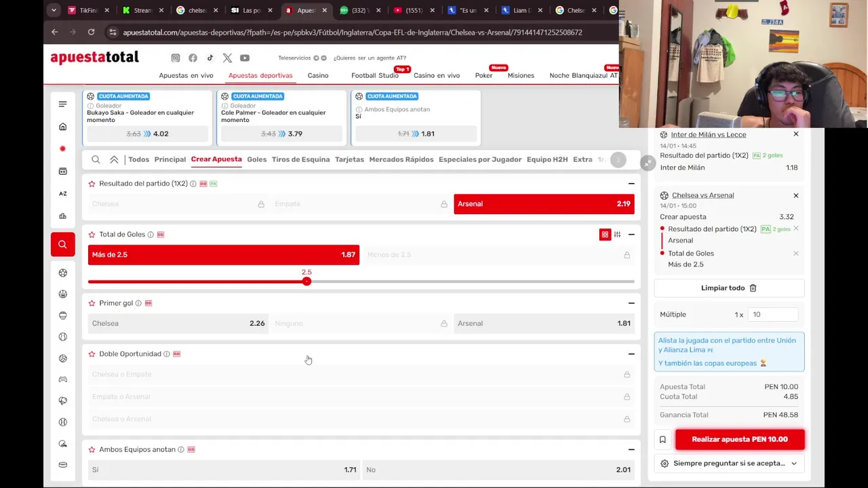Deselect Más de 2.5 odds at 1.87
868x488 pixels.
pyautogui.click(x=224, y=255)
